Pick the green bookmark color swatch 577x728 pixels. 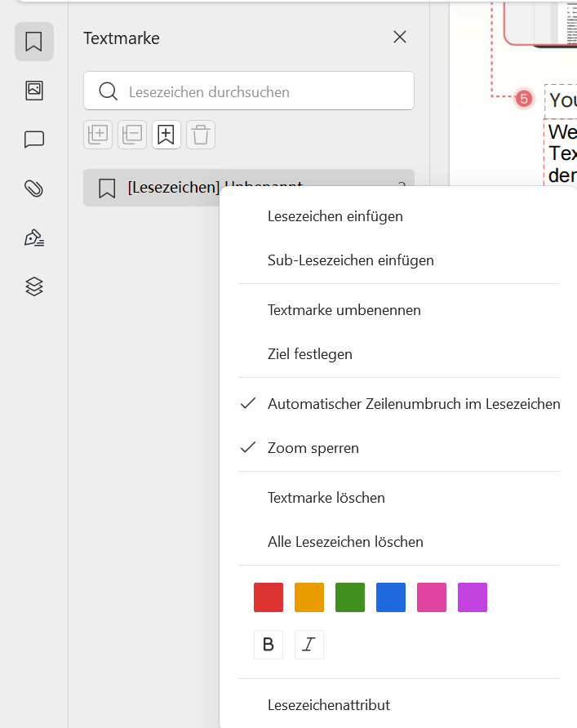point(349,597)
